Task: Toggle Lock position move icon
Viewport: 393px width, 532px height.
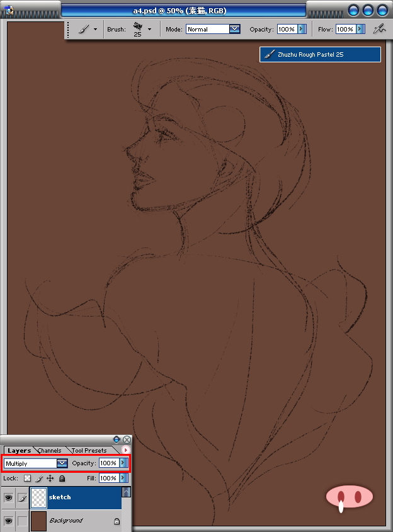Action: click(x=50, y=478)
